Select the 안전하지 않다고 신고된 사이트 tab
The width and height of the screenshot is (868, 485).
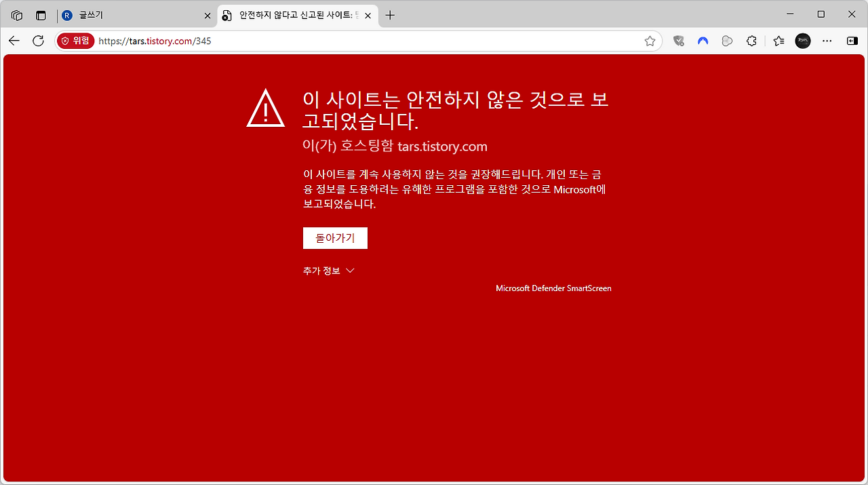298,16
